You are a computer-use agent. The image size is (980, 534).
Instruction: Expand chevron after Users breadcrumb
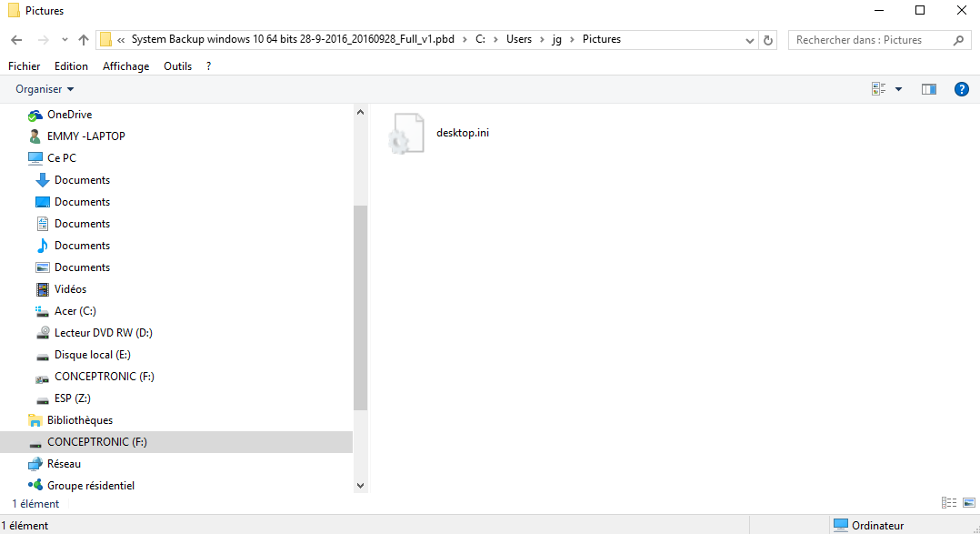click(542, 39)
